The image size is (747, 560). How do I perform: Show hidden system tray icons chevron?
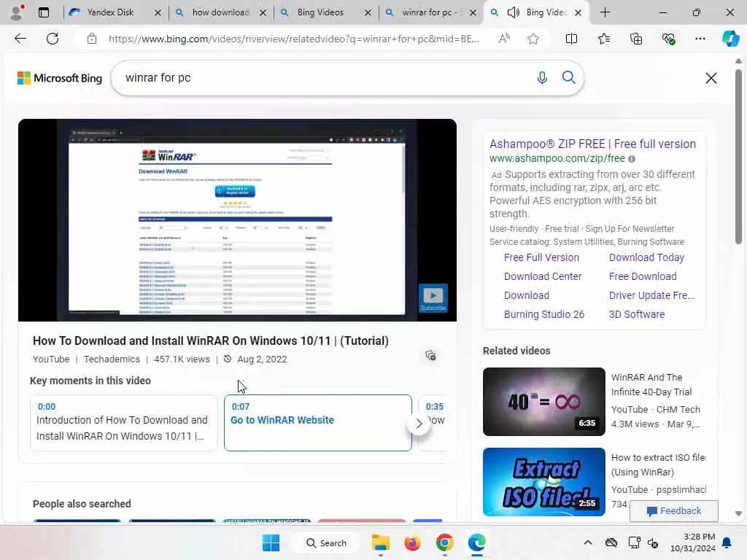(588, 542)
